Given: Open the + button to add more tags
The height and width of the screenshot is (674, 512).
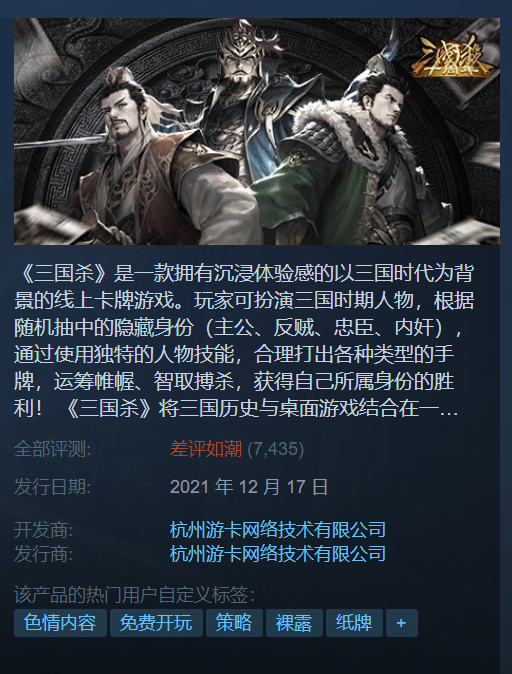Looking at the screenshot, I should [402, 623].
